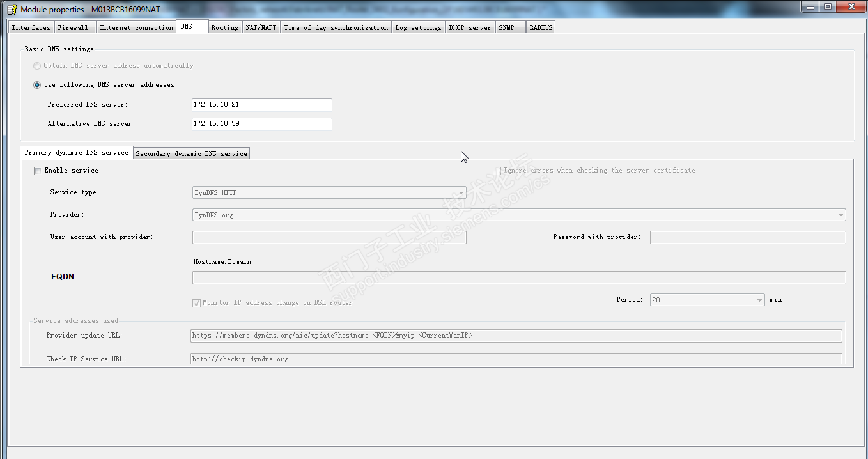Click the Hostname.Domain label
868x459 pixels.
pos(222,262)
